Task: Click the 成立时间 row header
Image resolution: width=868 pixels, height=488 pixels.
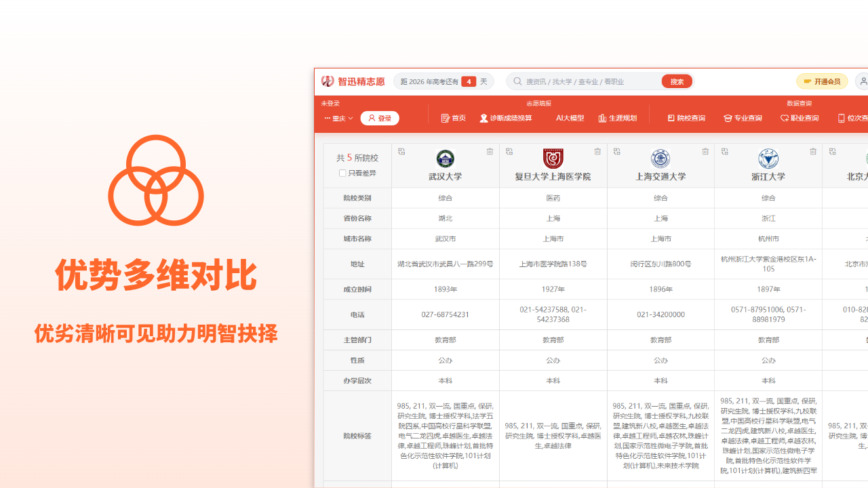Action: 357,289
